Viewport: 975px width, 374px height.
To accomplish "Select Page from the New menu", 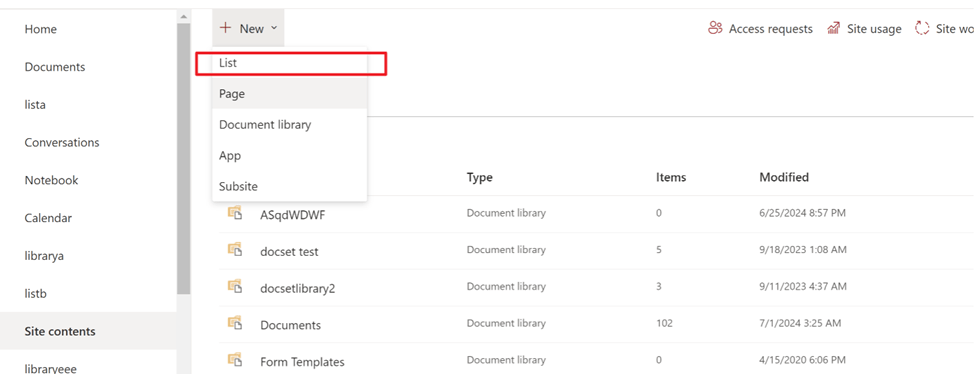I will 290,94.
